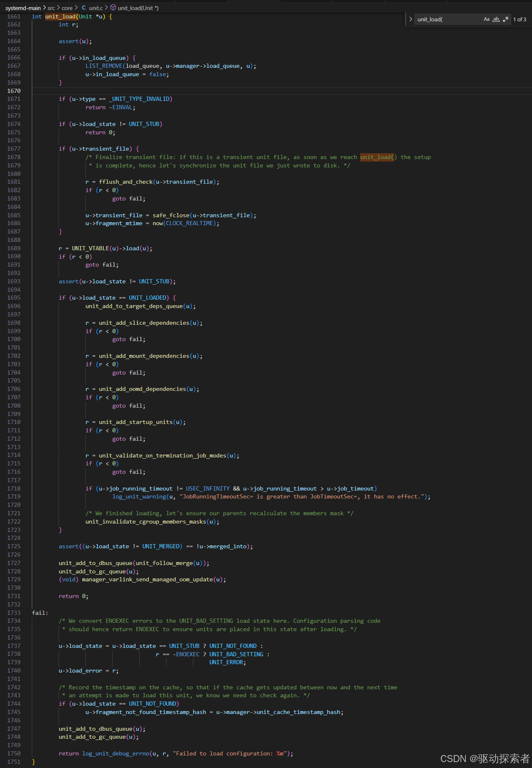Click unit_follow_merge function call

click(x=164, y=563)
